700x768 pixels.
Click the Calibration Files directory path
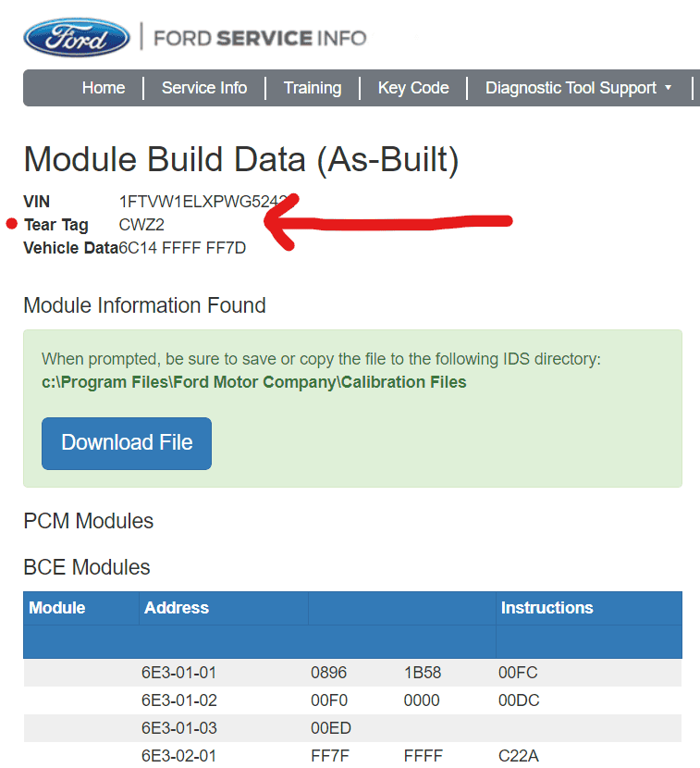(x=254, y=381)
